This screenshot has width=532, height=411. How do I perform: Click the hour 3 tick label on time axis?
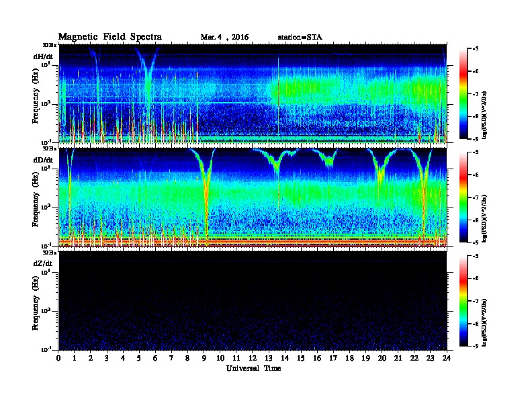107,358
